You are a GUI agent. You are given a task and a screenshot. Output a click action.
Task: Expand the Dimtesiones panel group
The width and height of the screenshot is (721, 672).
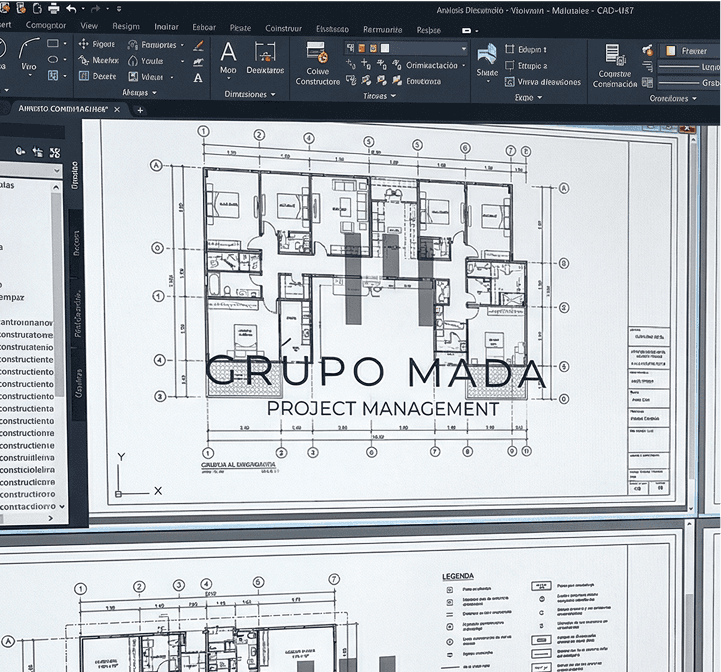(250, 94)
